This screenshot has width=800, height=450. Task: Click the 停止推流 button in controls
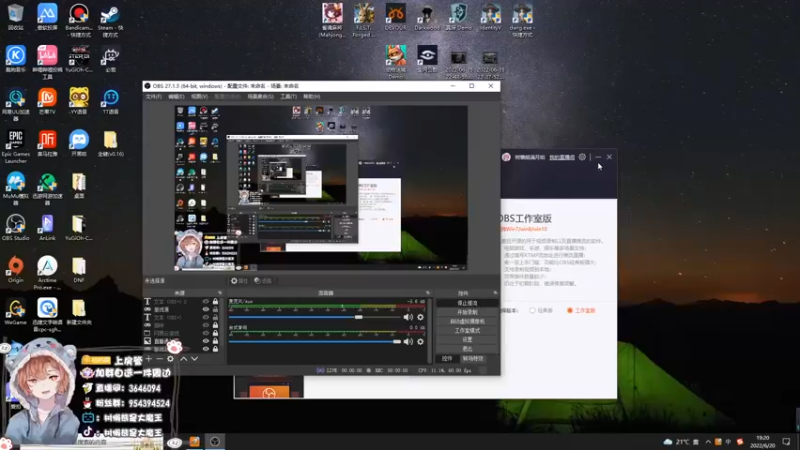(x=467, y=303)
